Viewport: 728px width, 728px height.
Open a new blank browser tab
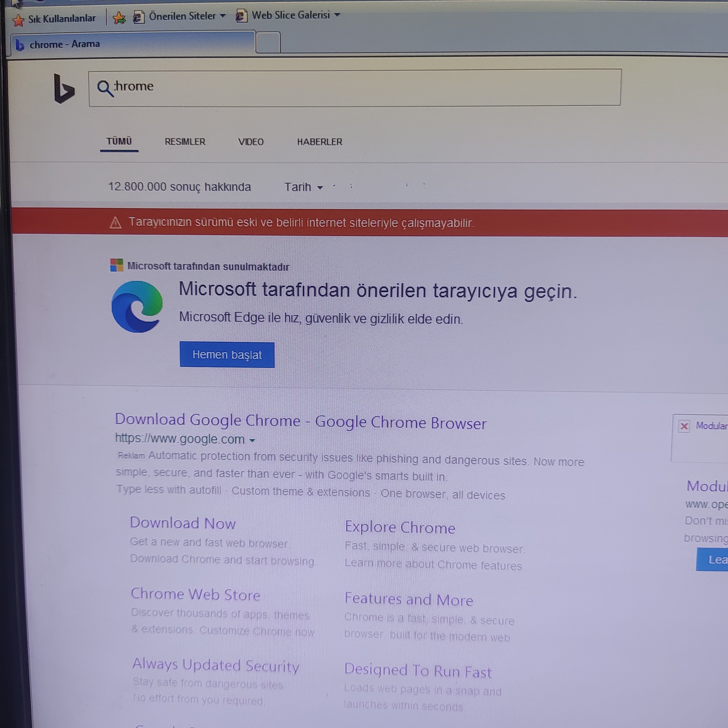point(268,42)
